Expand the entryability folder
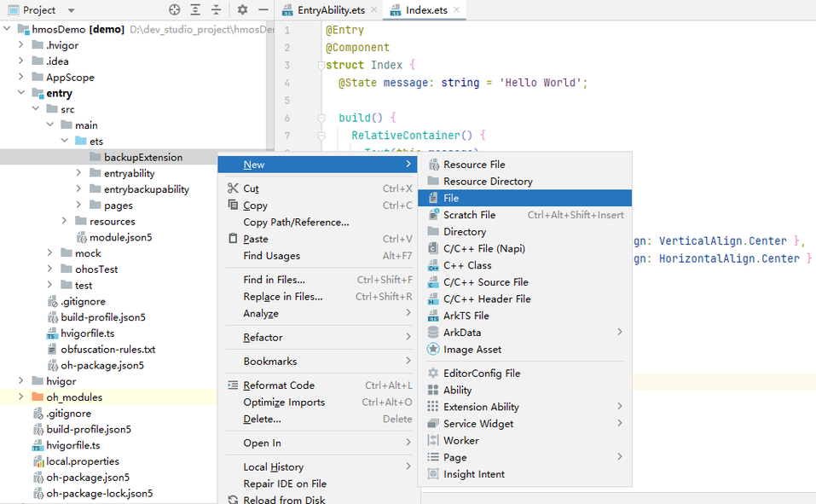Viewport: 816px width, 504px height. (x=78, y=173)
